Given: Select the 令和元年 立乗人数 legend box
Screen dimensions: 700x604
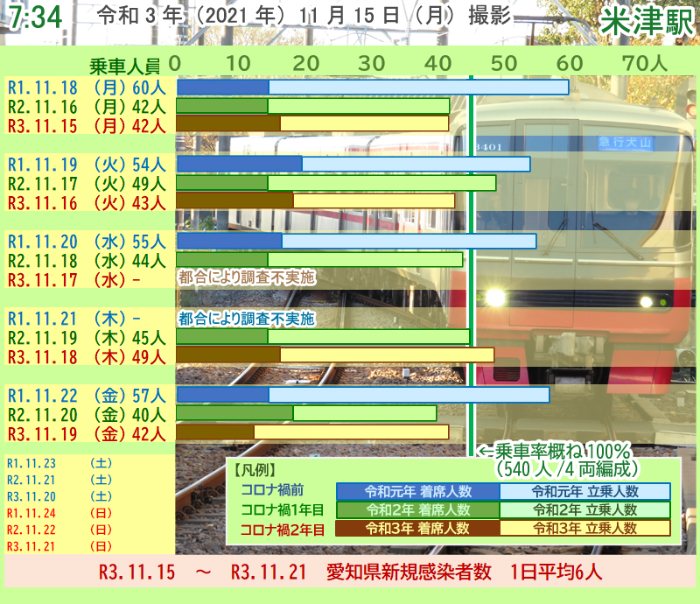Looking at the screenshot, I should (584, 491).
